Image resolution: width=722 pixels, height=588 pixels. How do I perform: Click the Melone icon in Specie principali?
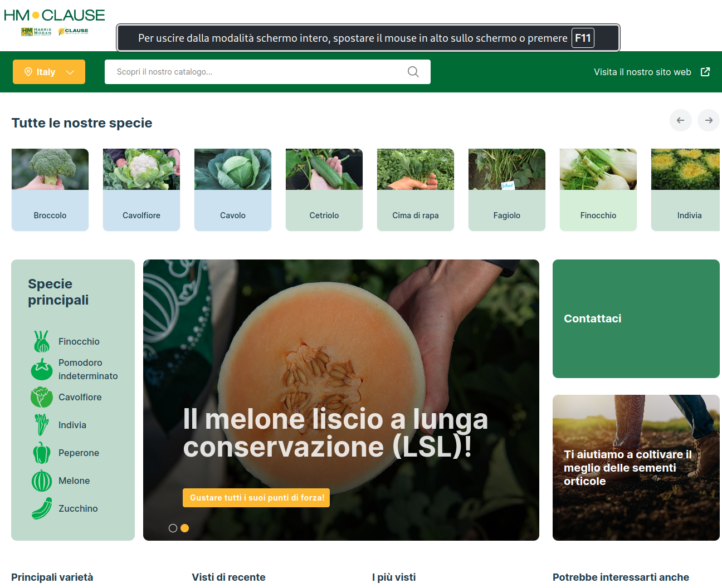pyautogui.click(x=42, y=481)
